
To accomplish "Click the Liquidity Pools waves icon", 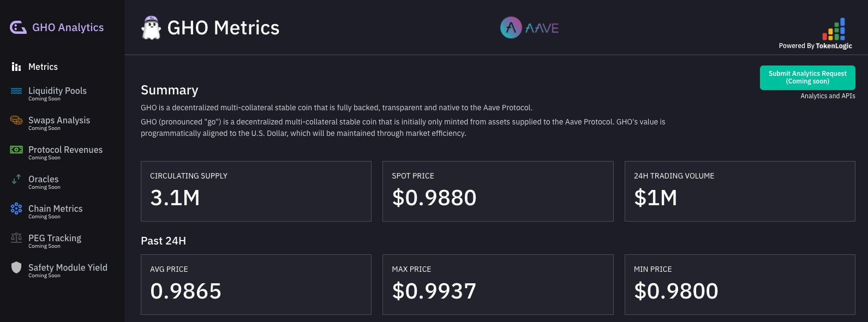I will (x=16, y=91).
